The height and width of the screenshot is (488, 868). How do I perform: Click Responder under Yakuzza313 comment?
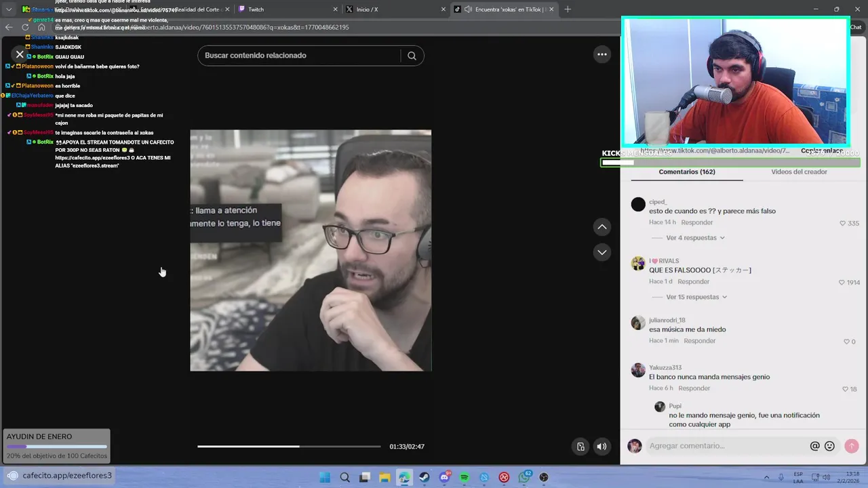[x=694, y=388]
